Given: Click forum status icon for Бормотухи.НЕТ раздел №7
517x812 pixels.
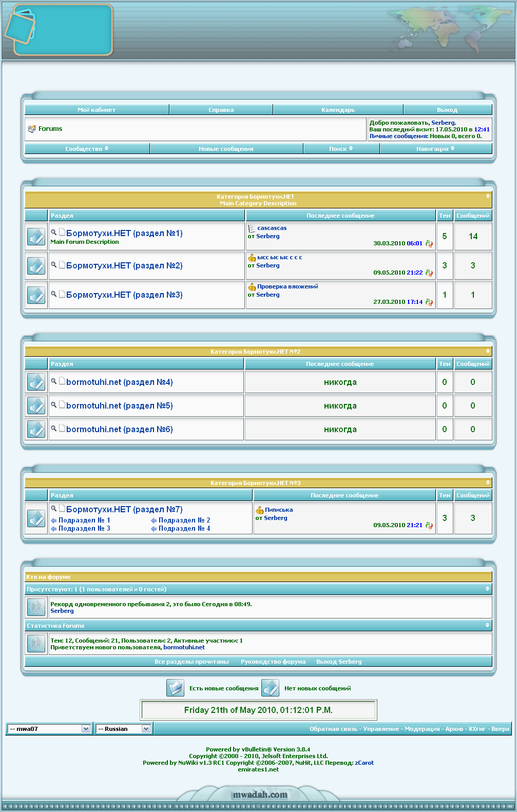Looking at the screenshot, I should click(x=36, y=518).
